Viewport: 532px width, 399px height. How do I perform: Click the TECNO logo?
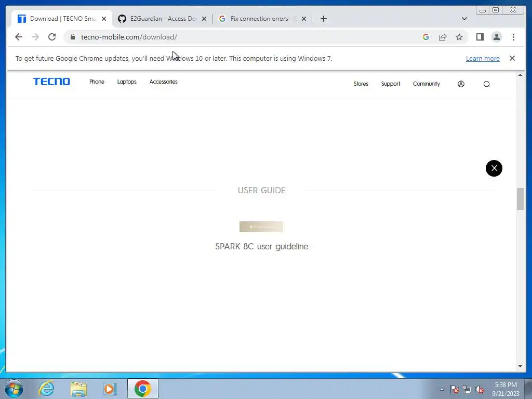tap(51, 82)
